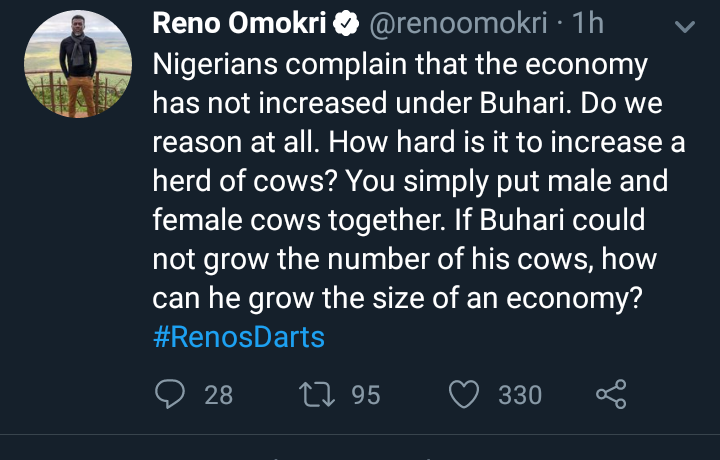The width and height of the screenshot is (720, 460).
Task: Click the like count of 330
Action: click(520, 395)
